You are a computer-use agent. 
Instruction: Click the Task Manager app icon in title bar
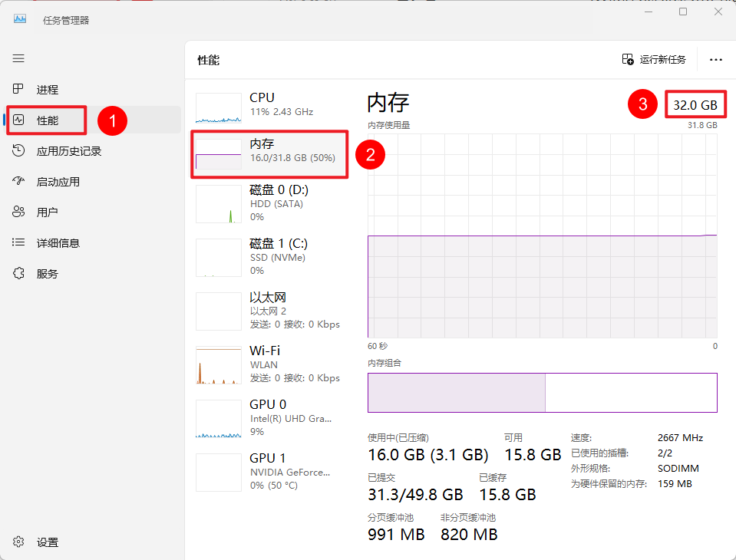click(x=20, y=19)
